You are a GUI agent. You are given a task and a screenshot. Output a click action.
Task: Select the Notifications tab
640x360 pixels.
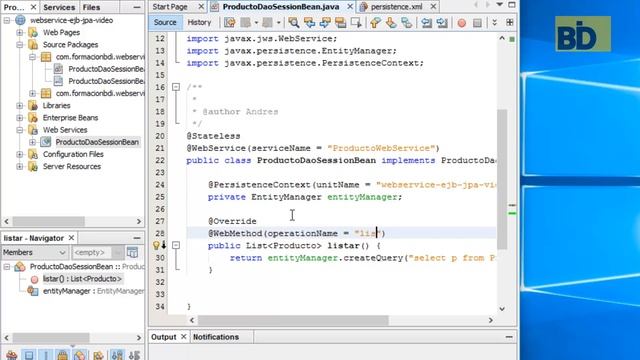[216, 337]
